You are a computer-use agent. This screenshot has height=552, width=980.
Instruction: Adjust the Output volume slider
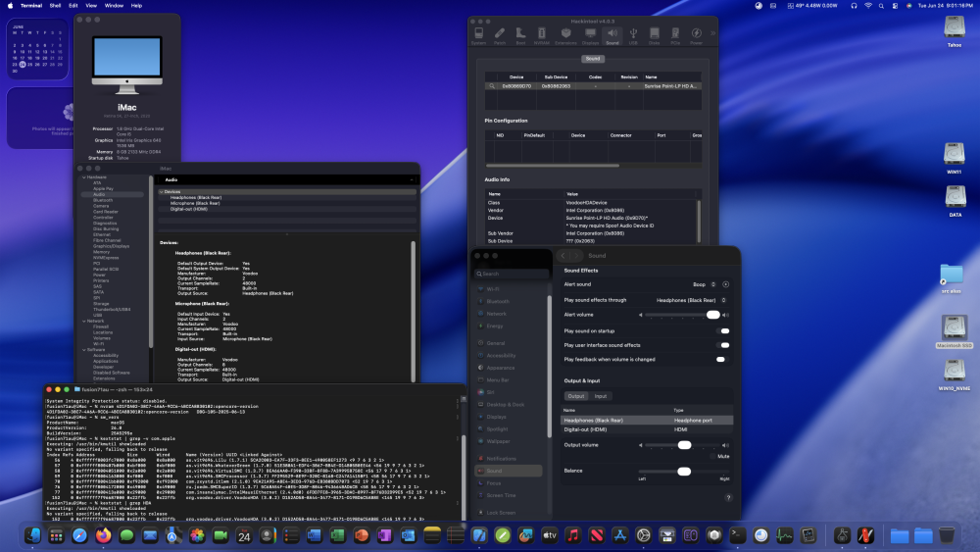[x=684, y=445]
